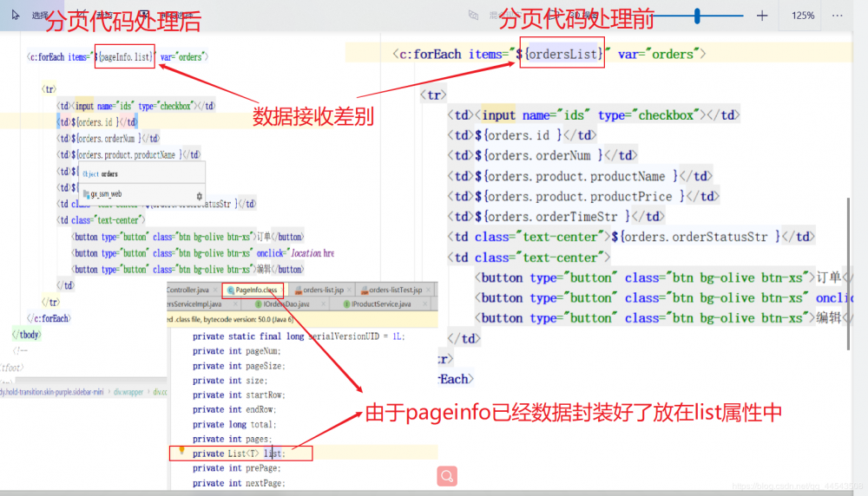Click ${pageInfo.list} in left forEach tag
The width and height of the screenshot is (868, 496).
point(124,57)
